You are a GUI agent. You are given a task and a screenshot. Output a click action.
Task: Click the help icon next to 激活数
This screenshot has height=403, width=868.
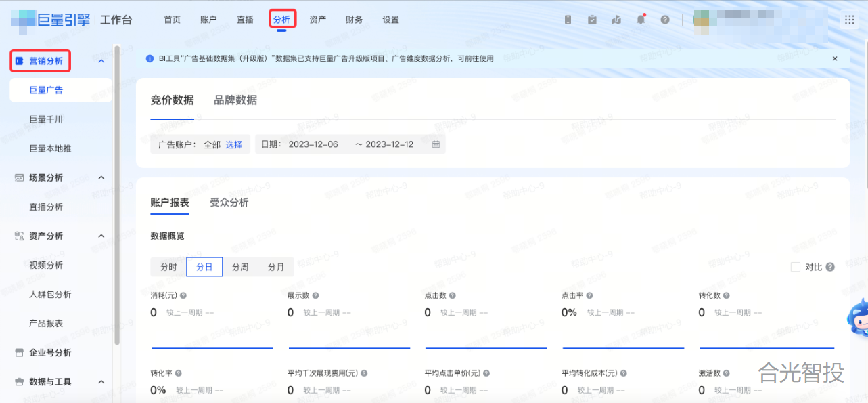[x=727, y=373]
